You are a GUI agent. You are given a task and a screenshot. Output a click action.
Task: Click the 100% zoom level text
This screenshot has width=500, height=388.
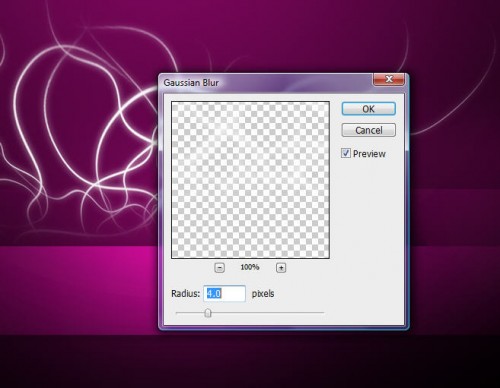(x=250, y=267)
